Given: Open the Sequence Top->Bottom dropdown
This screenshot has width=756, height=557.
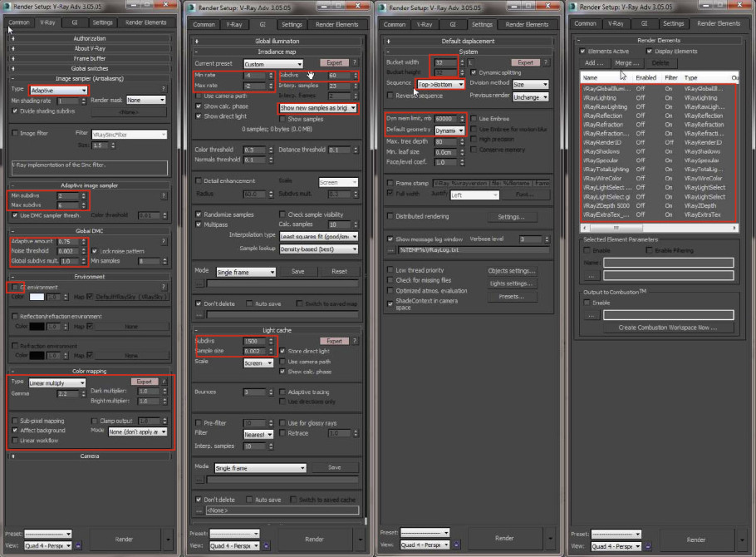Looking at the screenshot, I should pyautogui.click(x=440, y=85).
